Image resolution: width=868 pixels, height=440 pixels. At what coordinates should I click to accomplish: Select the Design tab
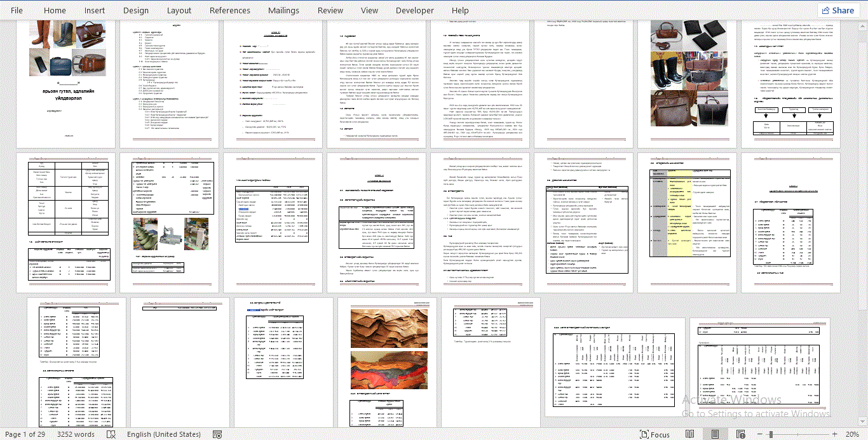pyautogui.click(x=136, y=10)
